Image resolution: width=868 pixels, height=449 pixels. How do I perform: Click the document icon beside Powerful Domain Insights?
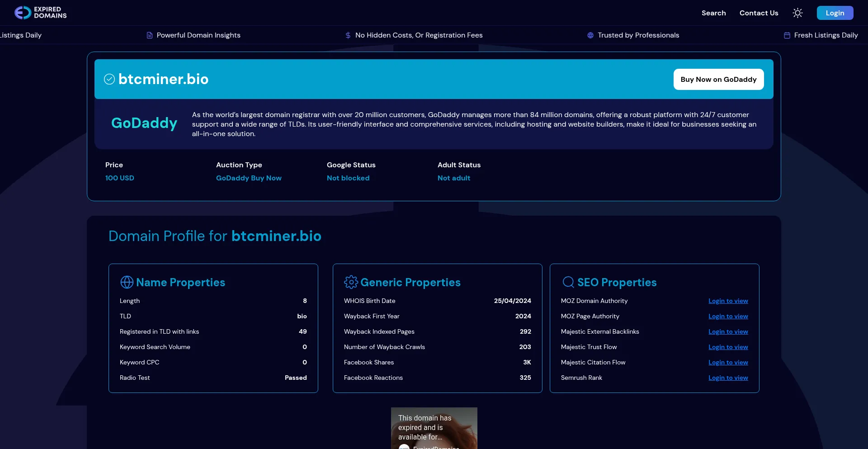[150, 35]
